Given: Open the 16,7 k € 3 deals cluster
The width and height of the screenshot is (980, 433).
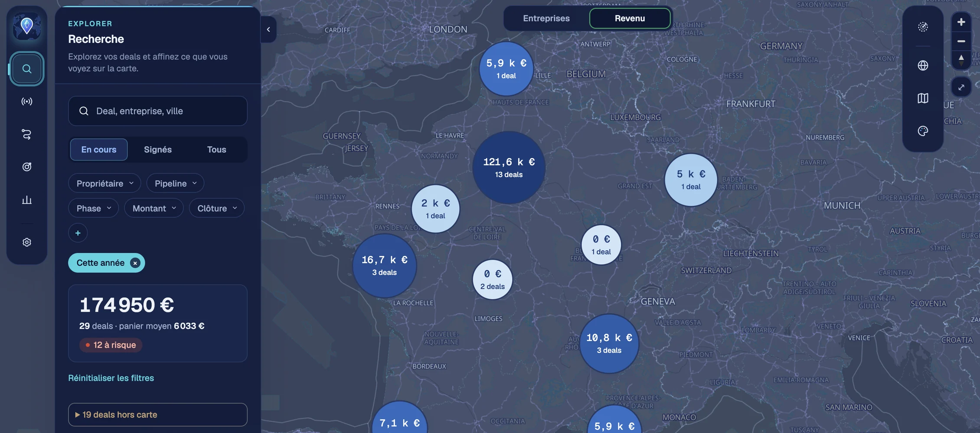Looking at the screenshot, I should coord(385,266).
